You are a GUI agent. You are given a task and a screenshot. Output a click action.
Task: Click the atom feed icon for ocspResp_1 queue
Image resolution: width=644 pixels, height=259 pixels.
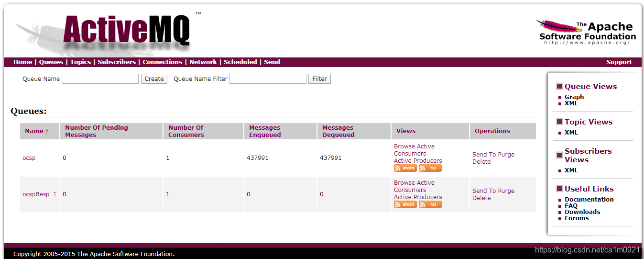pos(405,204)
